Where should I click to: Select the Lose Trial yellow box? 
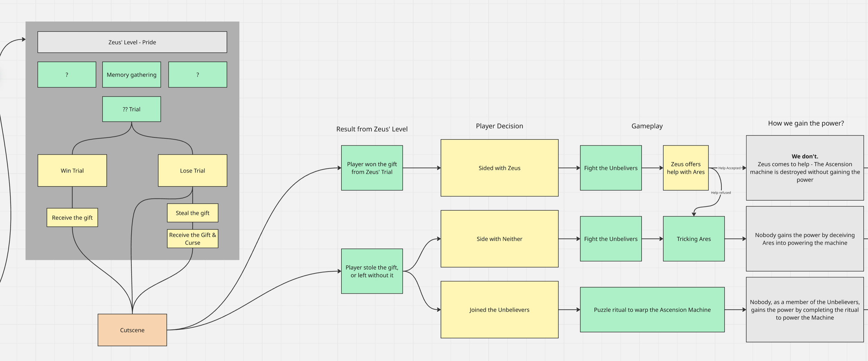pyautogui.click(x=192, y=170)
